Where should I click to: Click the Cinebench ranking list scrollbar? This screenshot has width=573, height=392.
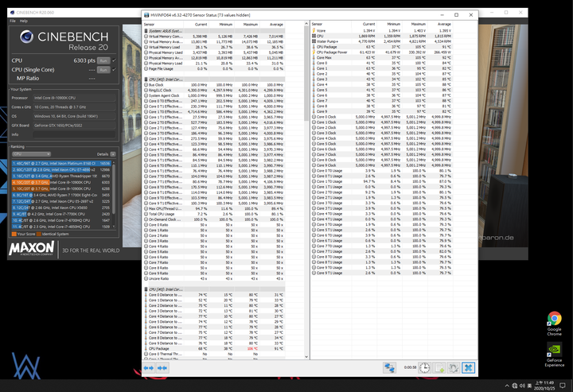[x=114, y=190]
